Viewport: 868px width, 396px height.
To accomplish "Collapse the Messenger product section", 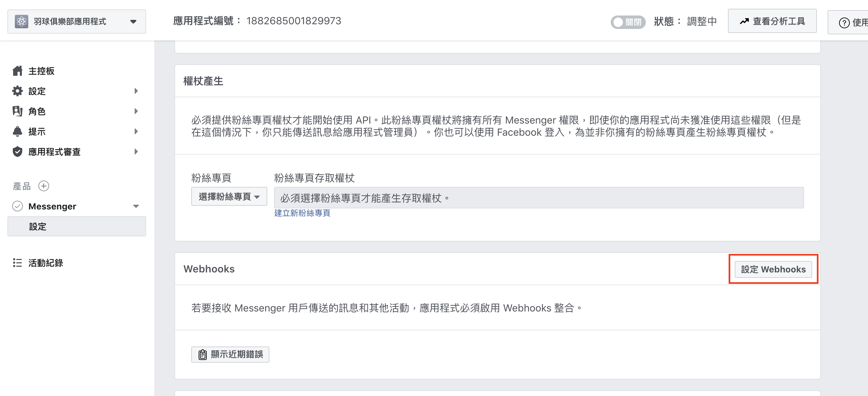I will (136, 206).
